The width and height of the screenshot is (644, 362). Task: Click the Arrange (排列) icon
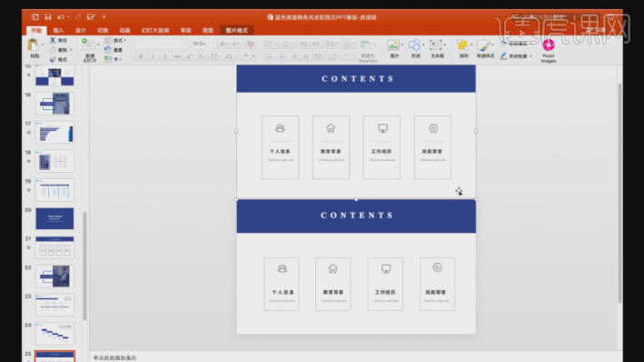(463, 45)
